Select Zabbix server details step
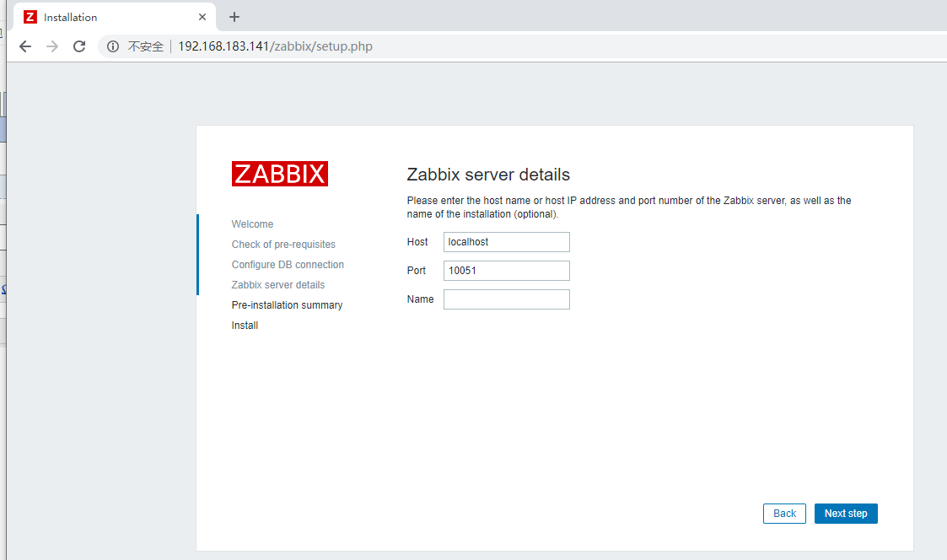 277,285
